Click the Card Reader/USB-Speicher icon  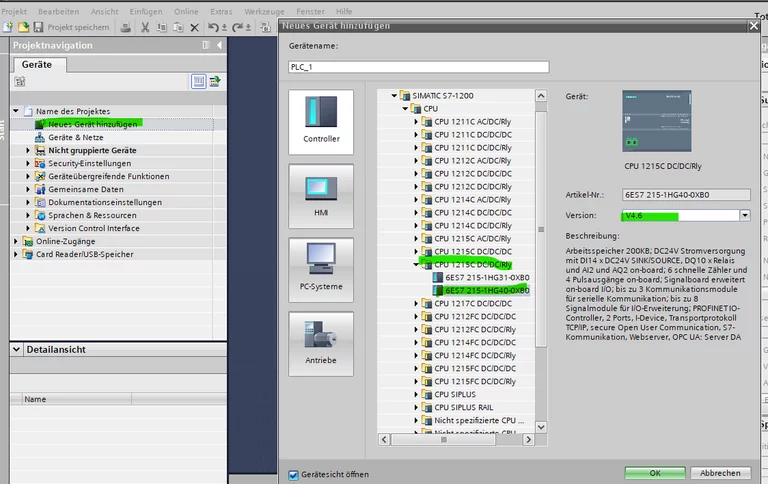pos(28,254)
